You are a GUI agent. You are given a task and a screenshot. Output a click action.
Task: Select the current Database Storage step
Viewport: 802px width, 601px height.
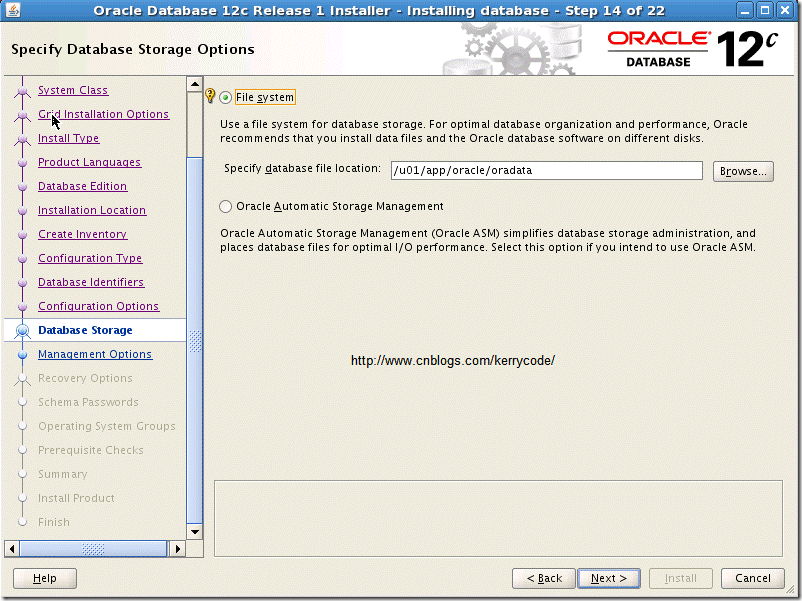tap(85, 330)
